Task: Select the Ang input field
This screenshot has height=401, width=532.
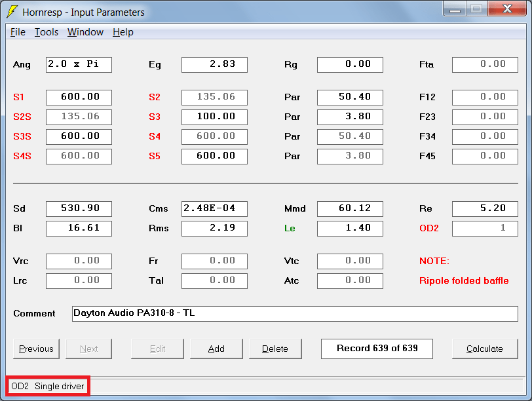Action: (79, 64)
